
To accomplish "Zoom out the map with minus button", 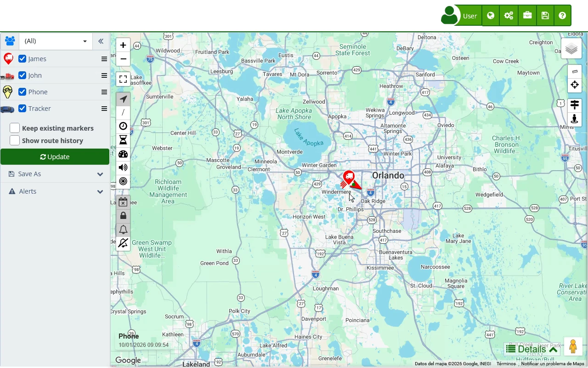I will tap(123, 59).
